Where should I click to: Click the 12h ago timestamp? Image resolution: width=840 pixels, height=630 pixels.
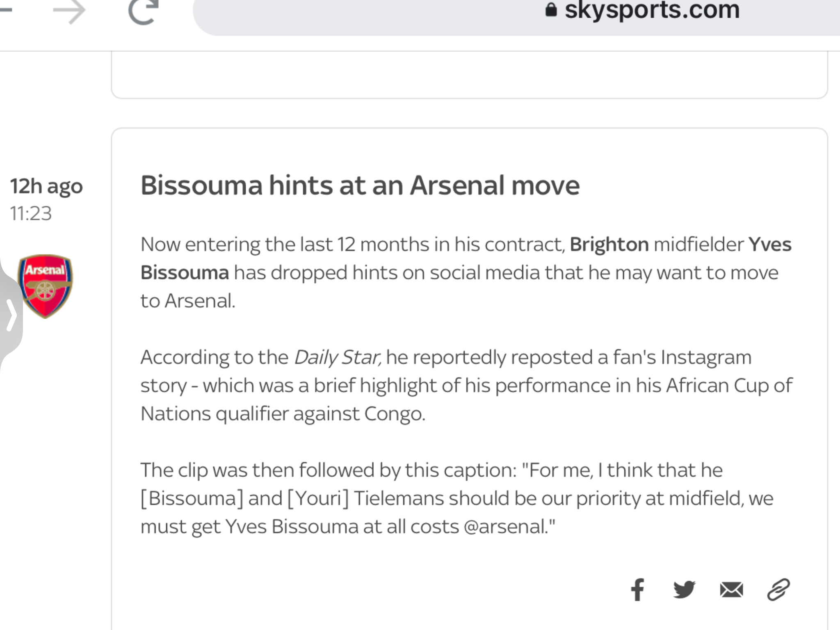tap(46, 187)
